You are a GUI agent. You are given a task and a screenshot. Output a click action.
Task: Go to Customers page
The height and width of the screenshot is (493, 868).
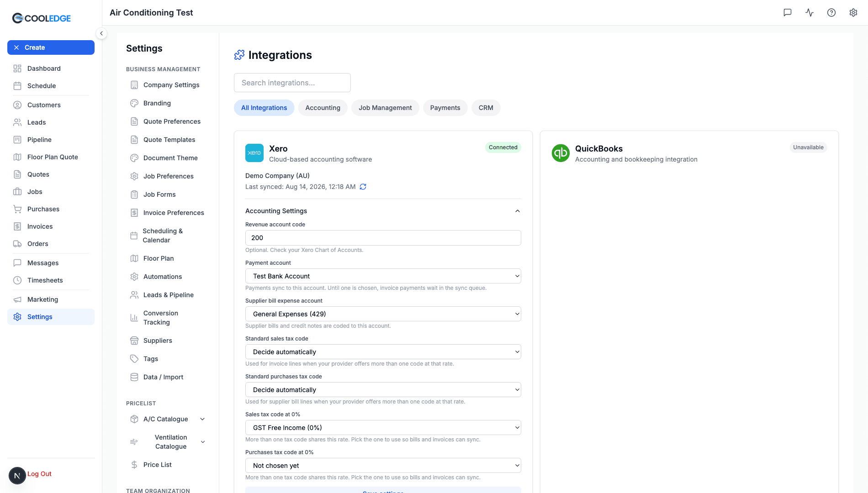[x=51, y=105]
